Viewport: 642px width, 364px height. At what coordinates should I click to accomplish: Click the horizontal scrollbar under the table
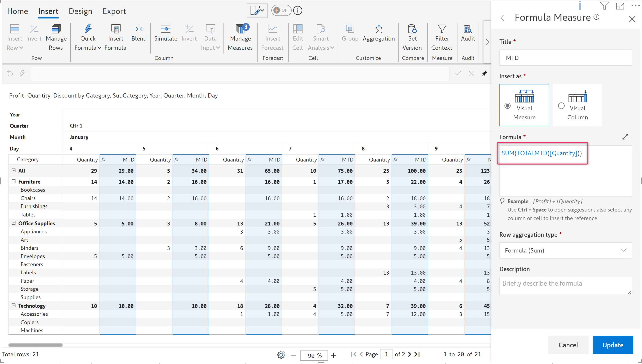36,345
